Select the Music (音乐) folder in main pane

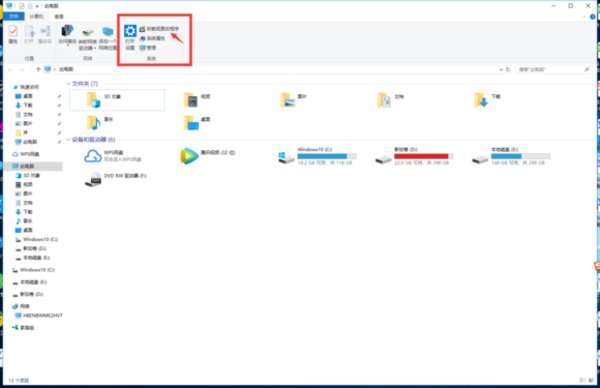click(100, 123)
